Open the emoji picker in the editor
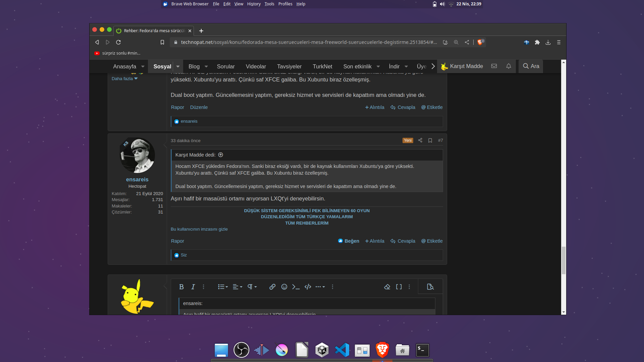This screenshot has width=644, height=362. [x=284, y=287]
